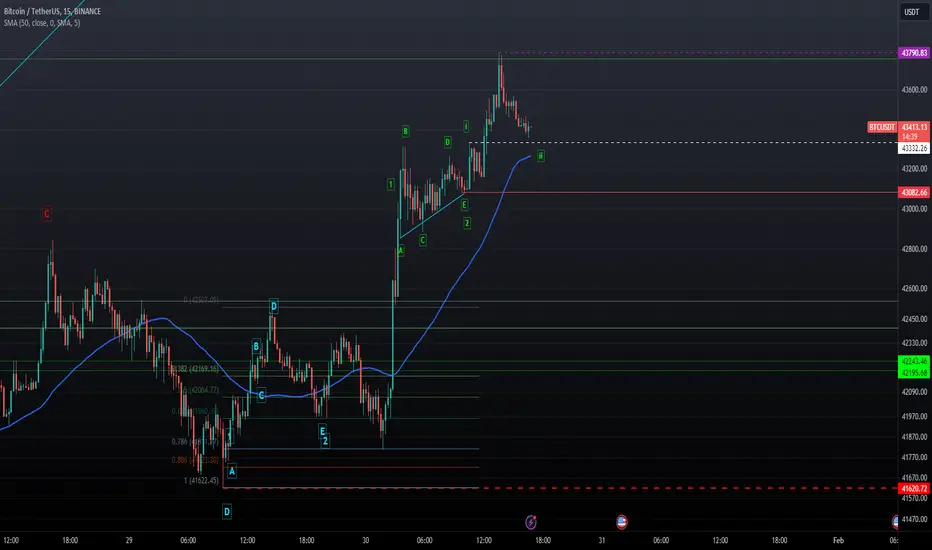This screenshot has height=550, width=932.
Task: Click the red 43082.66 price label
Action: (914, 193)
